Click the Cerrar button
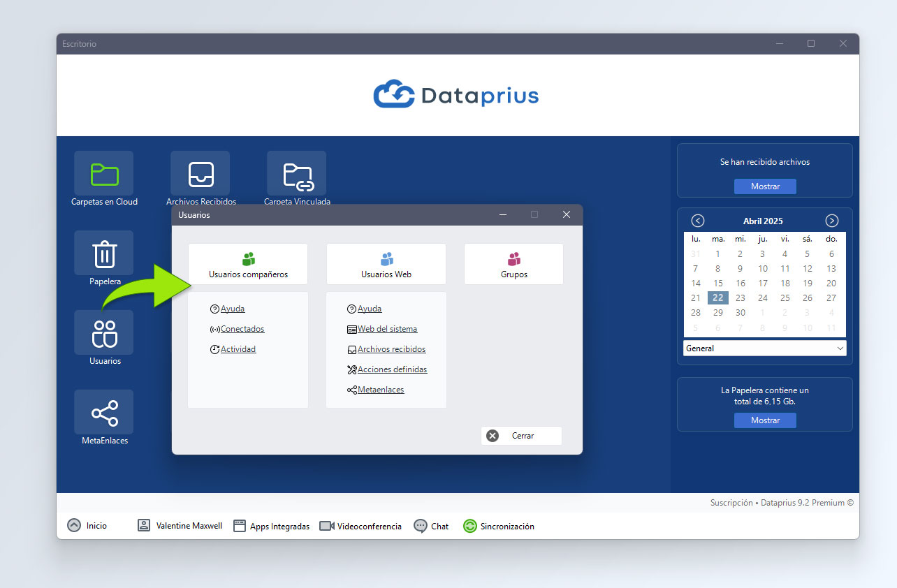The image size is (897, 588). 521,436
